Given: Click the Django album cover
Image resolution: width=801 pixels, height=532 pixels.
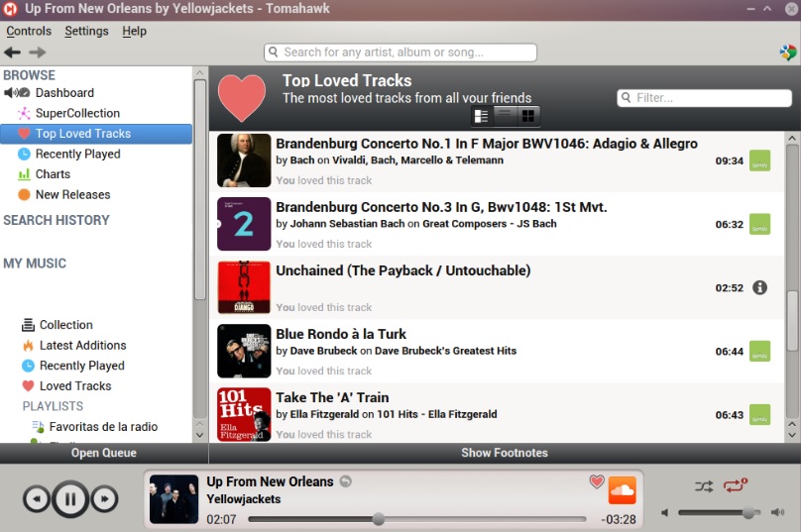Looking at the screenshot, I should (x=244, y=287).
